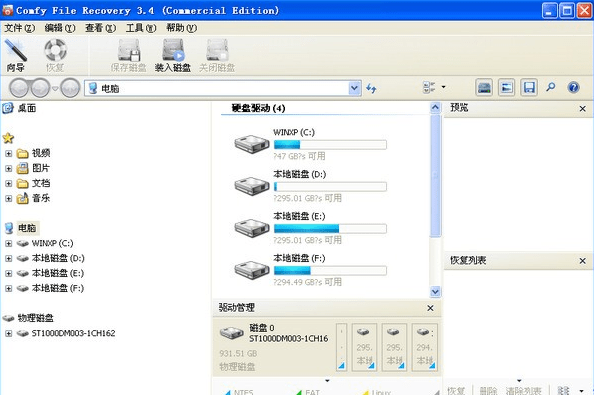The image size is (594, 395).
Task: Toggle the preview panel toolbar icon
Action: [506, 87]
